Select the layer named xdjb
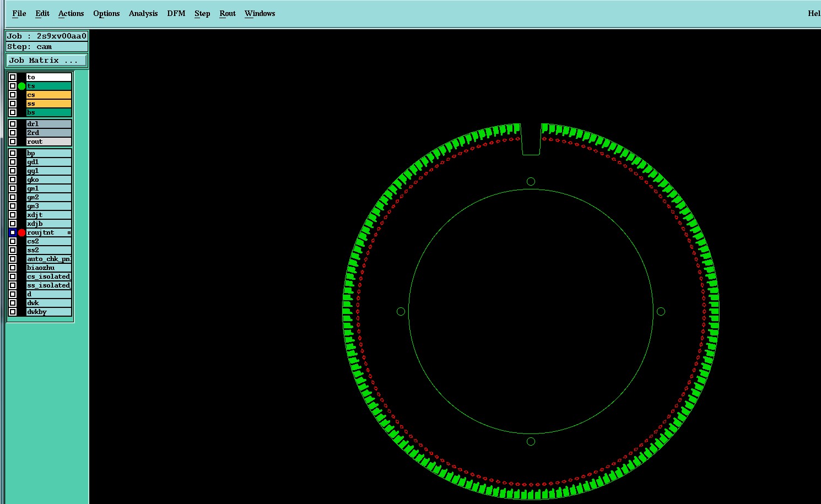 (x=49, y=224)
